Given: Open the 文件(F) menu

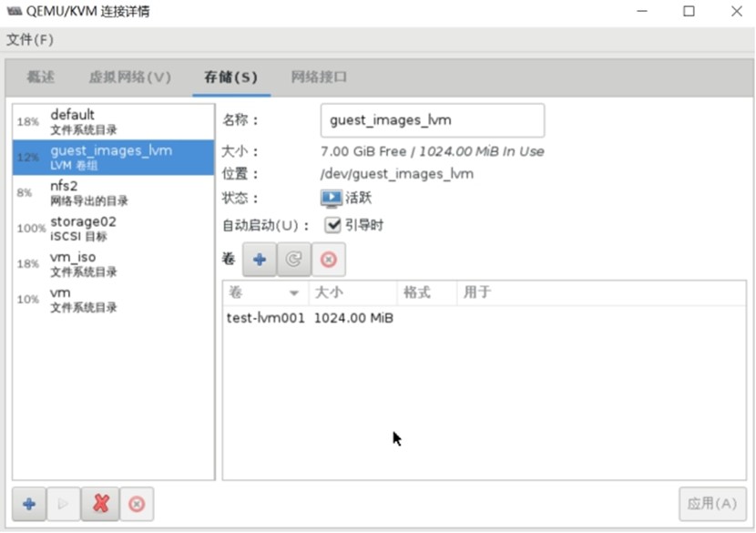Looking at the screenshot, I should pos(30,40).
